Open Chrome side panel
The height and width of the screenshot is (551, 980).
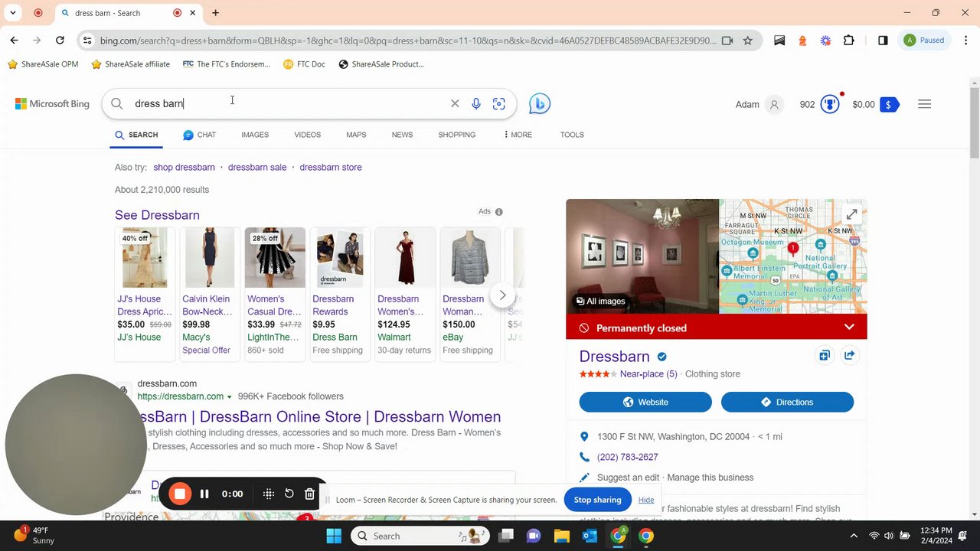pyautogui.click(x=883, y=41)
